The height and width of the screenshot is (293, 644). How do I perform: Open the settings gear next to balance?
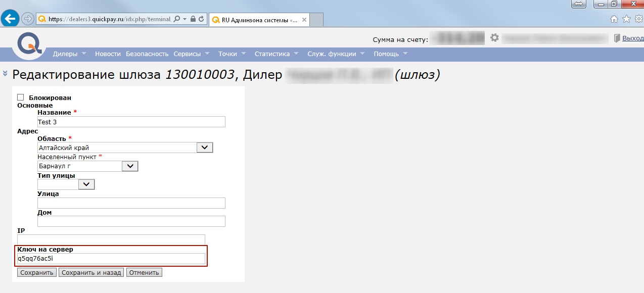pyautogui.click(x=494, y=38)
